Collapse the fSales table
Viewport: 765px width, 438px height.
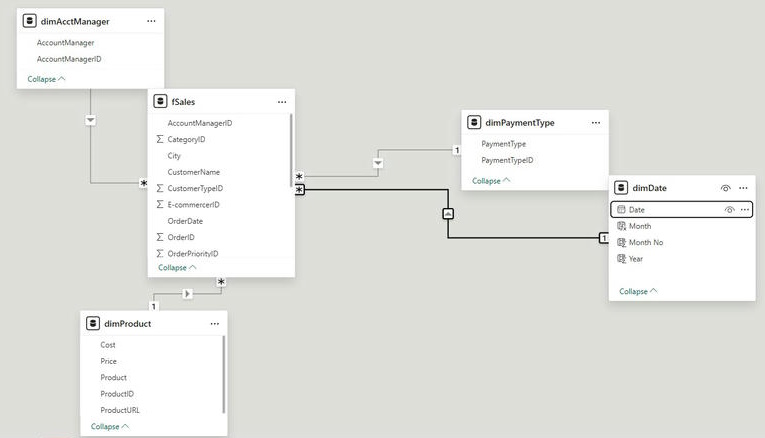(x=177, y=268)
